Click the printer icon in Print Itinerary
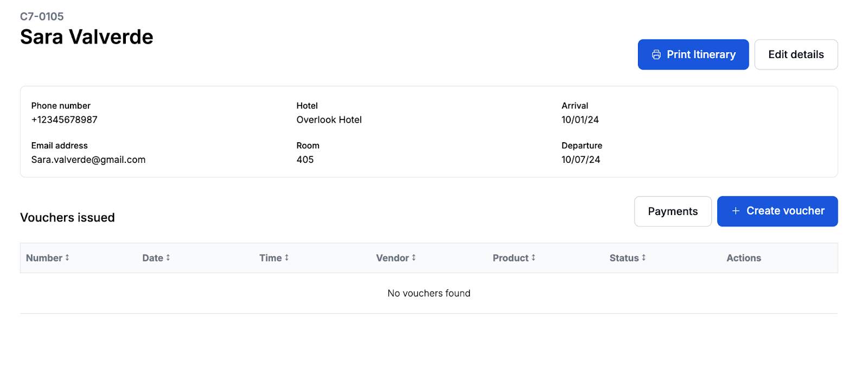 point(656,55)
